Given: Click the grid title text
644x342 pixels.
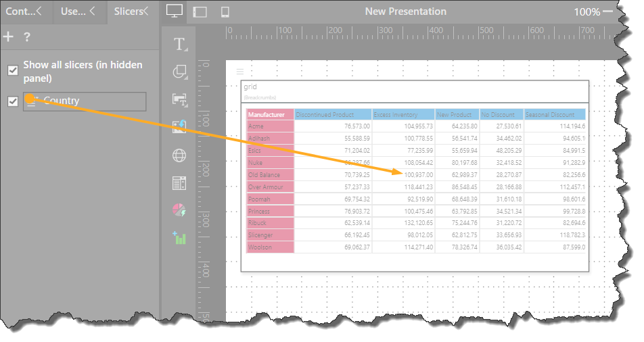Looking at the screenshot, I should [x=250, y=87].
